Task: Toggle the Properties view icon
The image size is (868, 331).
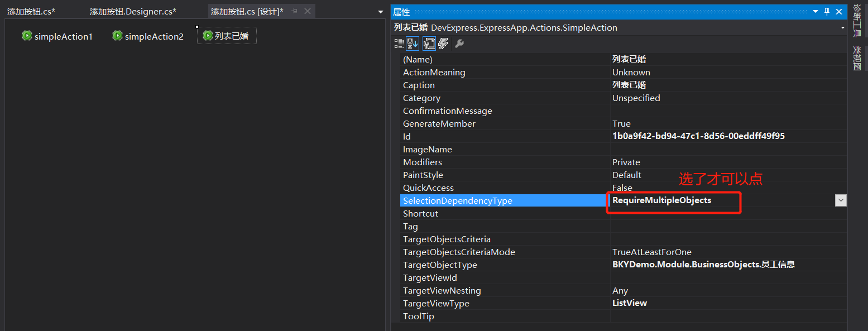Action: point(429,44)
